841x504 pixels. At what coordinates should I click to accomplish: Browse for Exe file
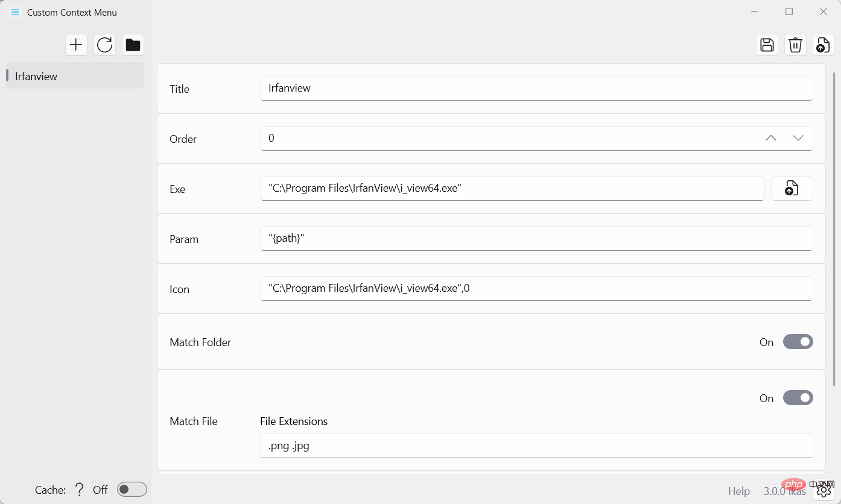click(792, 188)
